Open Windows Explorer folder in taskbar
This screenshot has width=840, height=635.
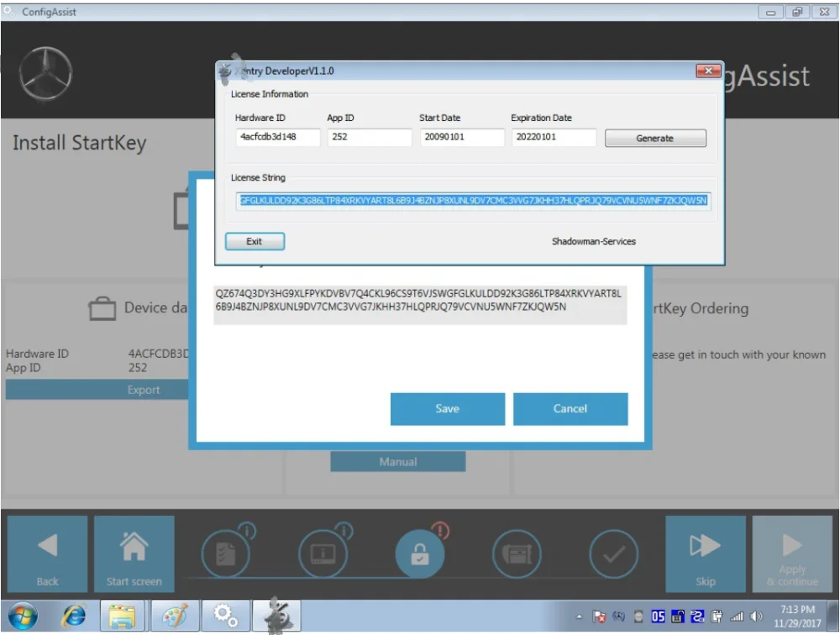pyautogui.click(x=122, y=617)
